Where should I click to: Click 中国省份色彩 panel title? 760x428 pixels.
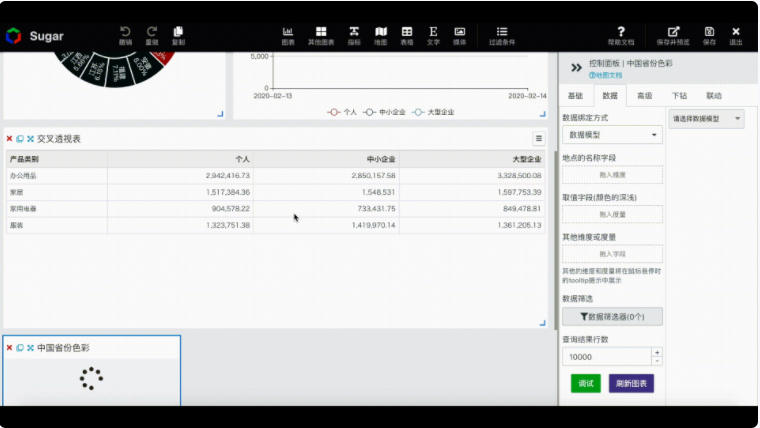[63, 348]
